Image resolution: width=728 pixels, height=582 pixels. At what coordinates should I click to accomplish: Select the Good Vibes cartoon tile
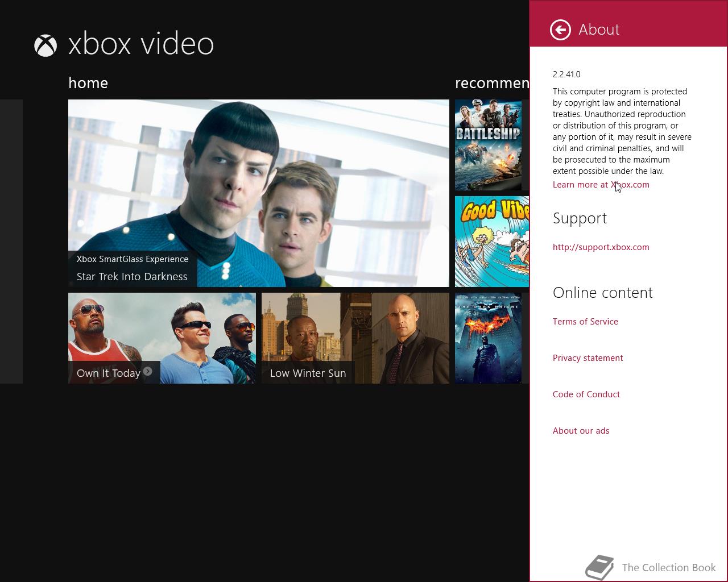click(492, 242)
